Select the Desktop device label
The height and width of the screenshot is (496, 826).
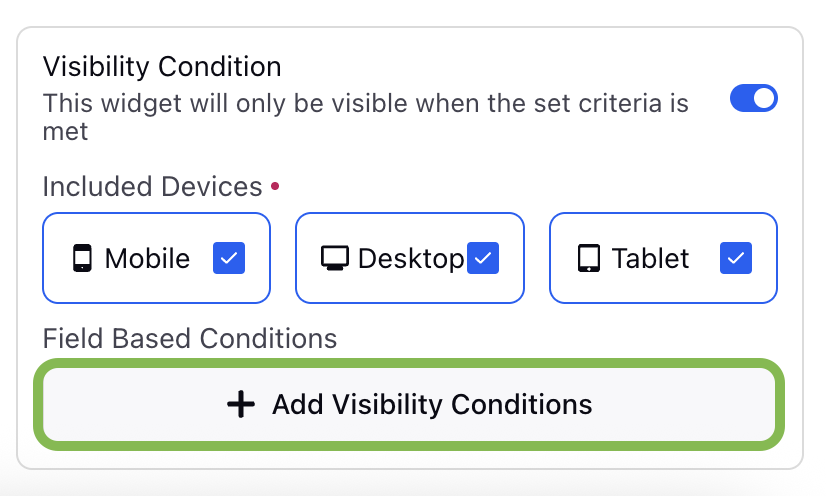[411, 260]
